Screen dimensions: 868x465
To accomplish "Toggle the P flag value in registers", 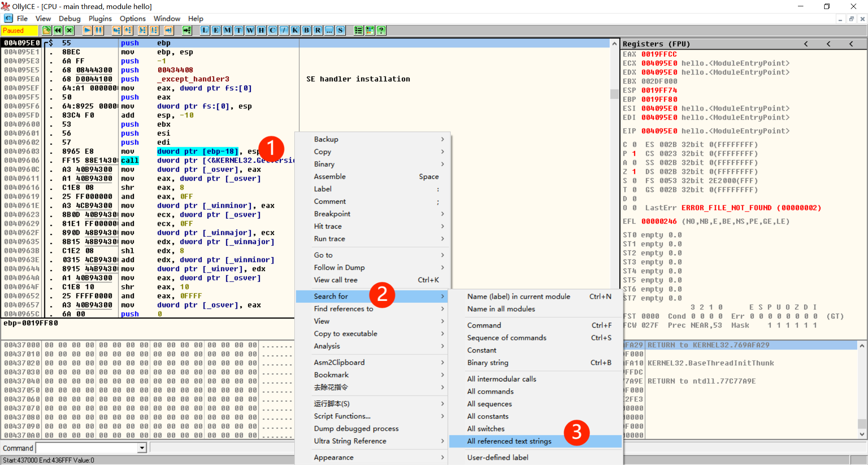I will pos(634,154).
